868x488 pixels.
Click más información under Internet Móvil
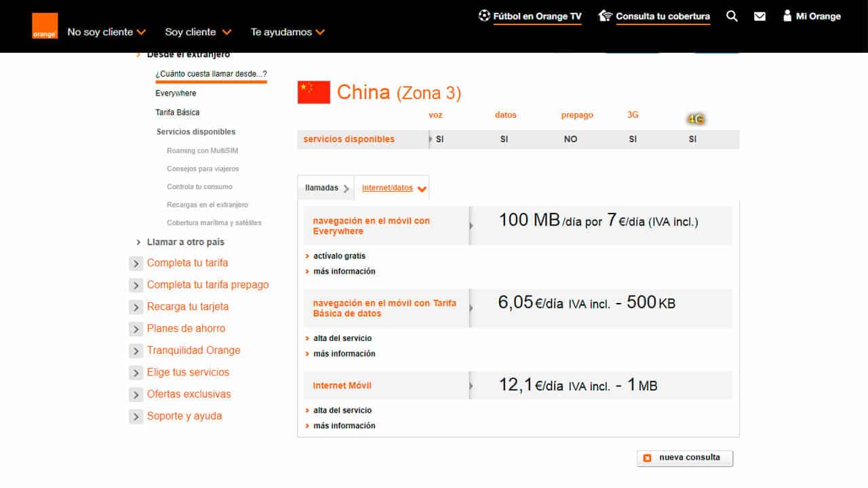point(344,426)
